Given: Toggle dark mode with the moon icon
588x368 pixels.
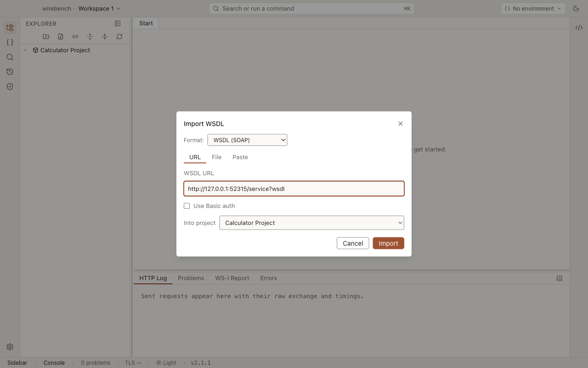Looking at the screenshot, I should point(576,8).
